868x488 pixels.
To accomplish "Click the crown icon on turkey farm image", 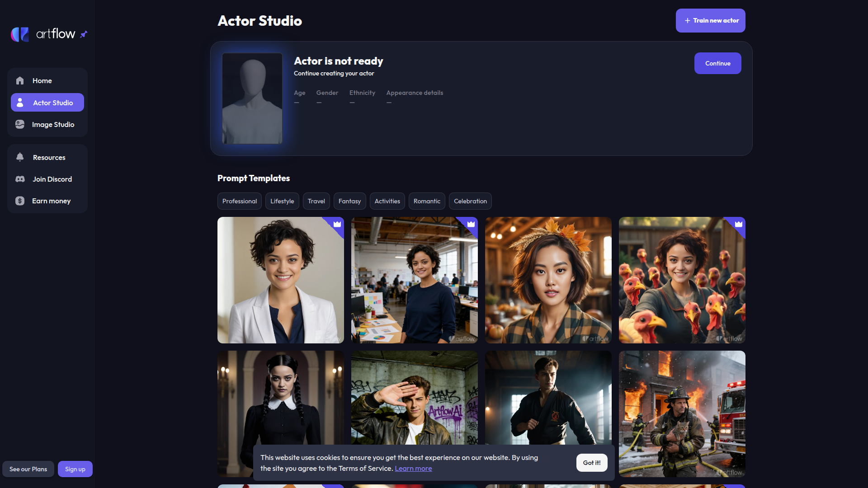I will point(739,224).
